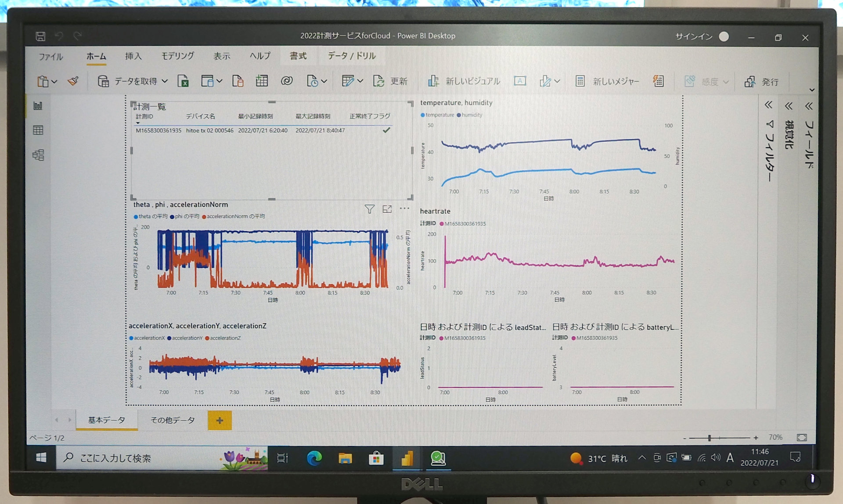Expand the data hub dropdown arrow
This screenshot has height=504, width=843.
tap(219, 81)
